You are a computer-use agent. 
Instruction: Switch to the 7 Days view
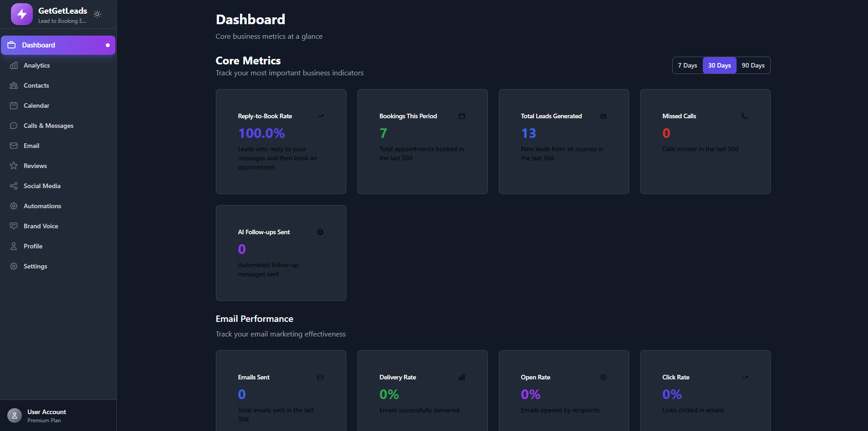coord(687,65)
